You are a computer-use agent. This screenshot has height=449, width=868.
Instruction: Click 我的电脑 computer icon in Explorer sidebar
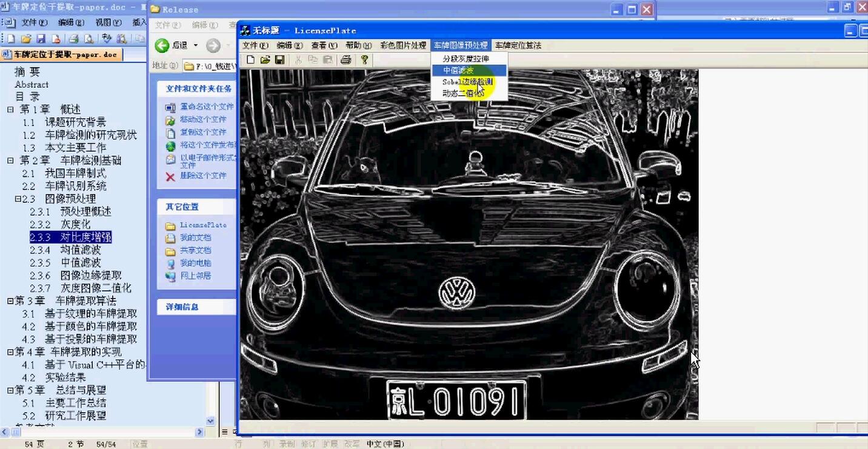point(170,264)
